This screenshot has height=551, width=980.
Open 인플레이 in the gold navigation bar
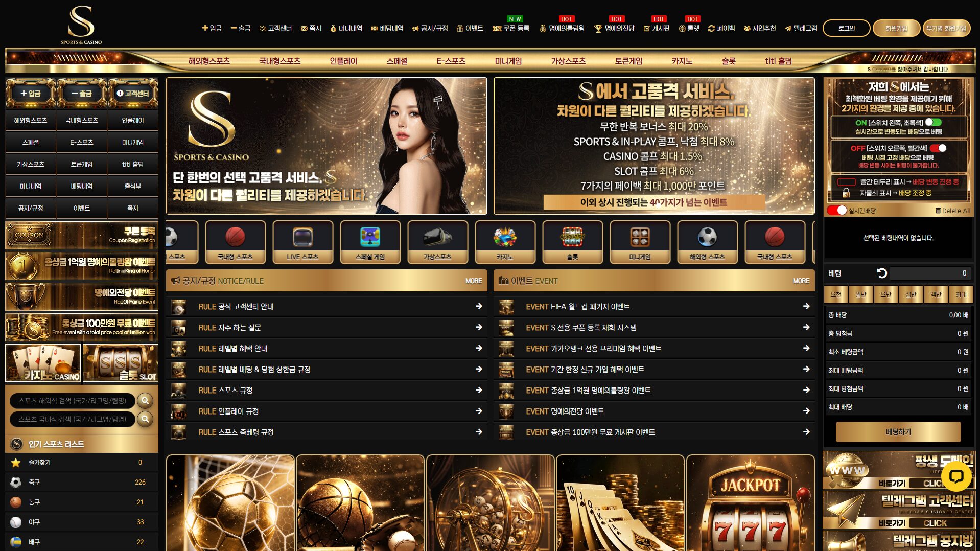point(343,61)
